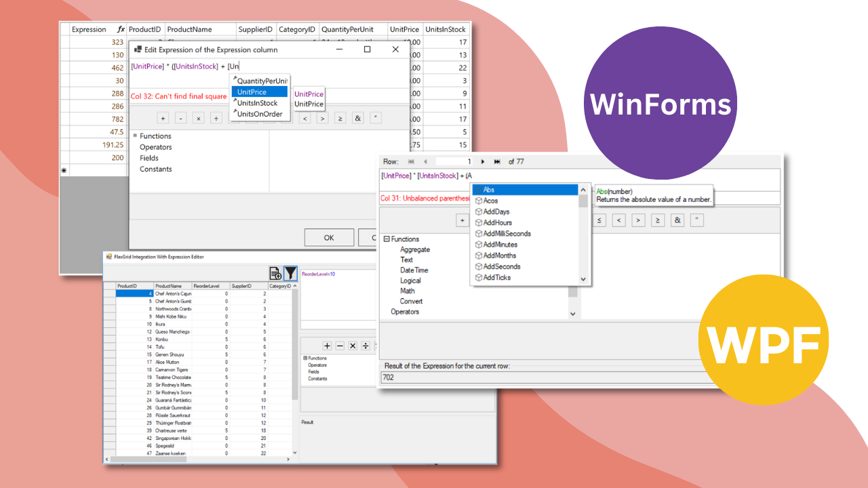Image resolution: width=868 pixels, height=488 pixels.
Task: Choose AddDays from the function suggestion list
Action: [x=496, y=212]
